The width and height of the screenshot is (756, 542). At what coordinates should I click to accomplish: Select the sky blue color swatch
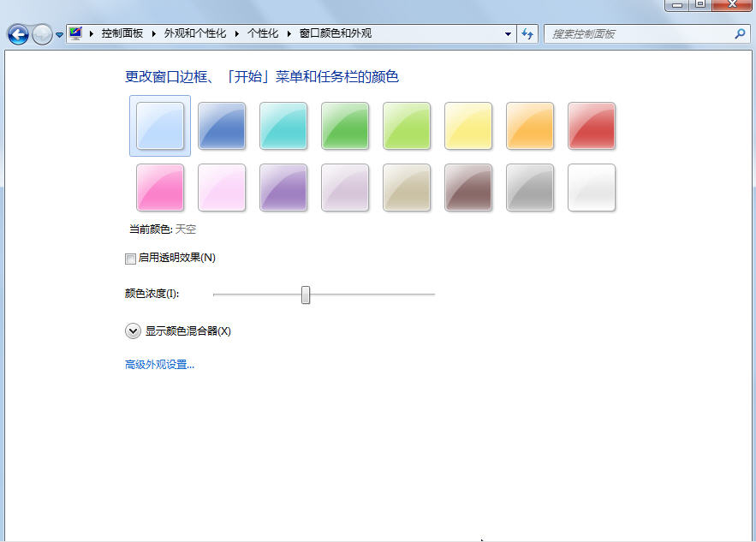point(160,126)
